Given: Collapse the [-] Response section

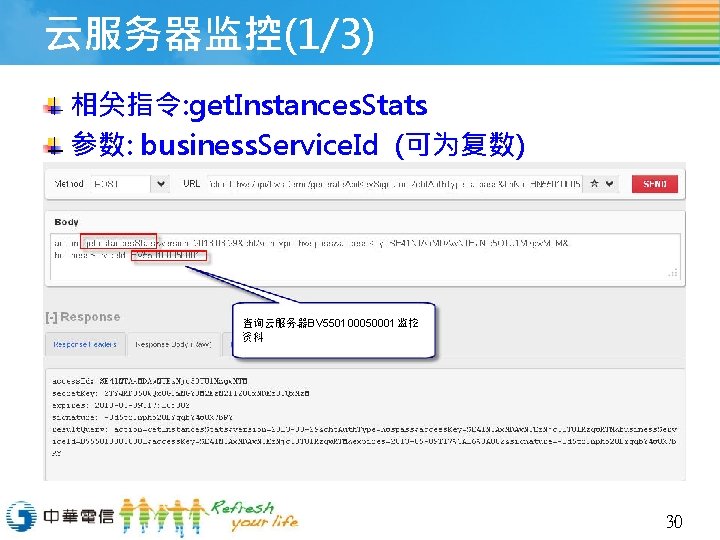Looking at the screenshot, I should coord(83,317).
